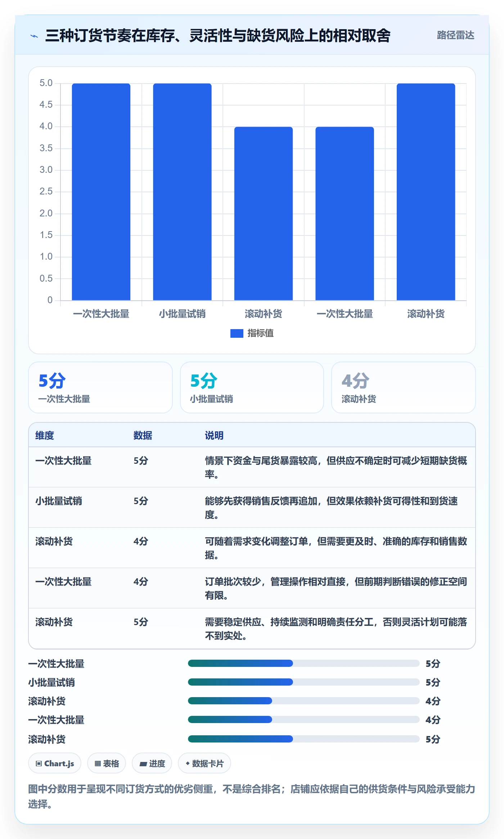The width and height of the screenshot is (504, 839).
Task: Select table row about 能够先获得销售反馈再追加
Action: (x=252, y=508)
